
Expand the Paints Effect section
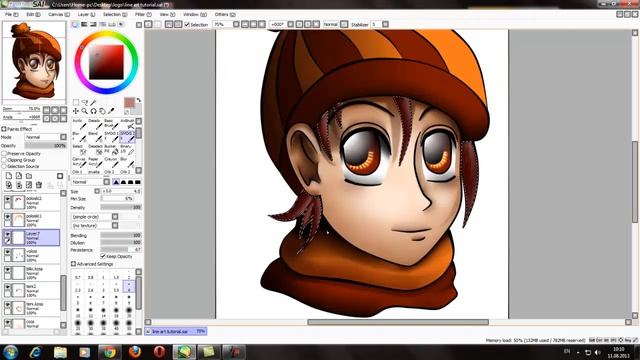(x=4, y=129)
